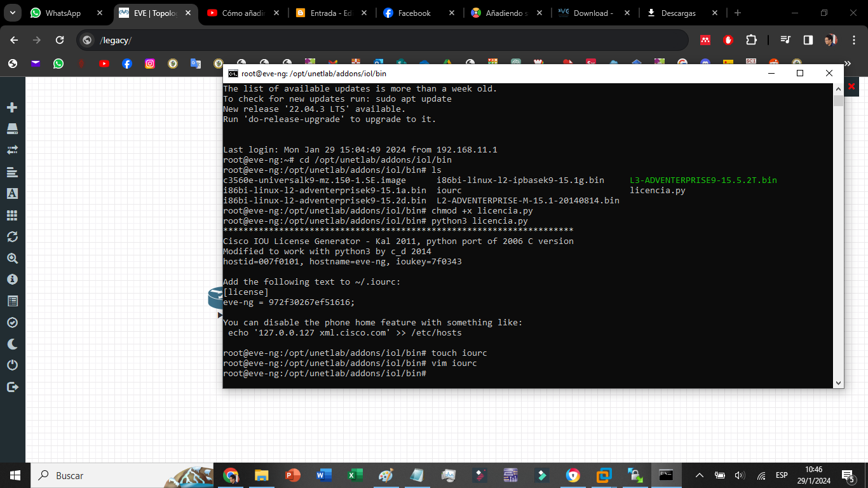
Task: Open the Google Translate bookmark icon
Action: click(x=196, y=64)
